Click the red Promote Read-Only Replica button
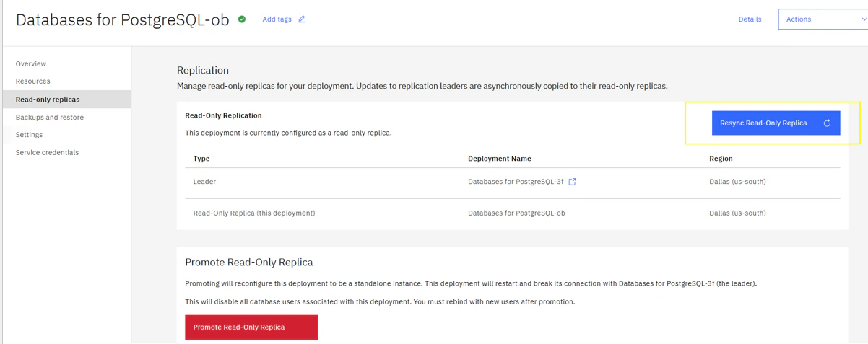868x344 pixels. pos(251,327)
